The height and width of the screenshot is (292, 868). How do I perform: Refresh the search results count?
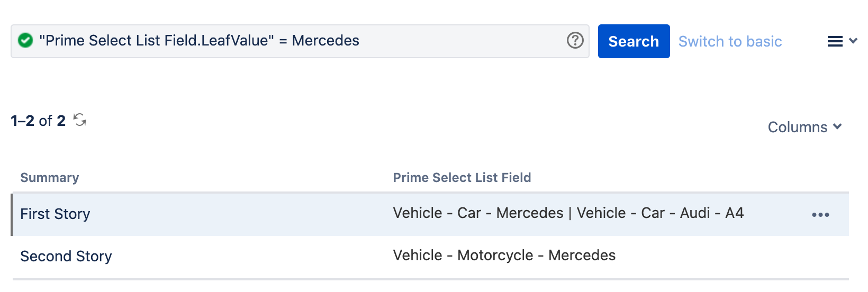click(x=80, y=120)
